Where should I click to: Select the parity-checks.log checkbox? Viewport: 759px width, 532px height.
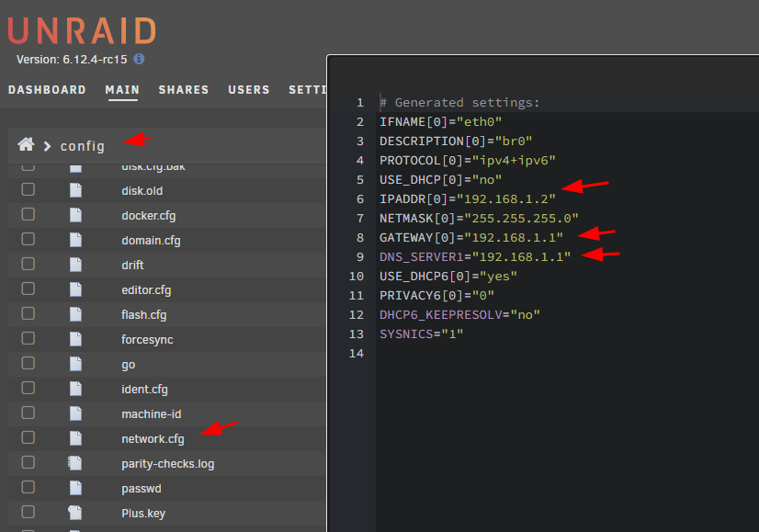pos(28,462)
